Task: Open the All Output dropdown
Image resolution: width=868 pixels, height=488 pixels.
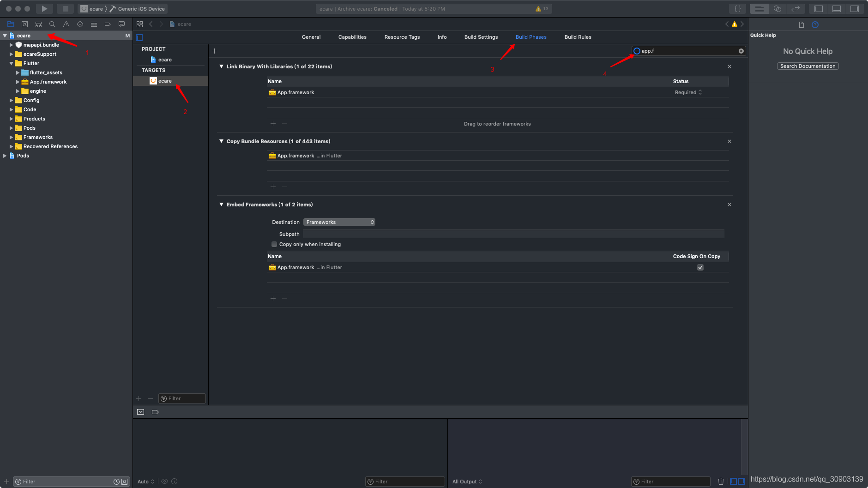Action: click(x=467, y=482)
